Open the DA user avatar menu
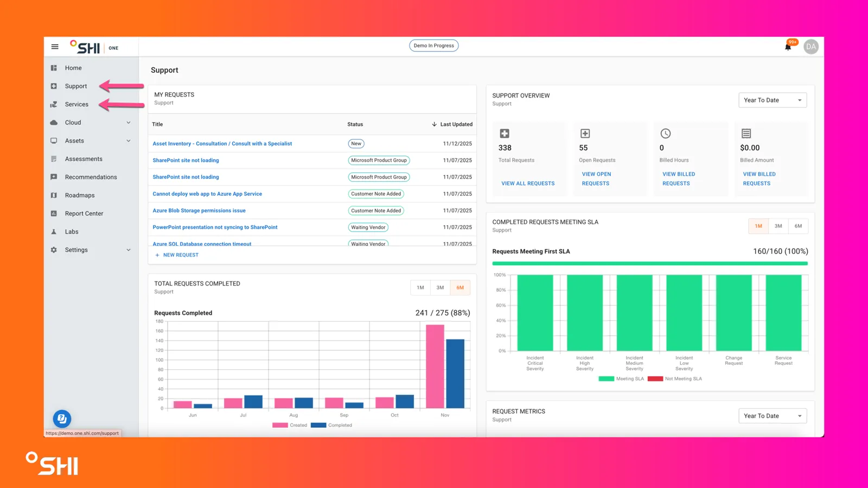 click(811, 47)
